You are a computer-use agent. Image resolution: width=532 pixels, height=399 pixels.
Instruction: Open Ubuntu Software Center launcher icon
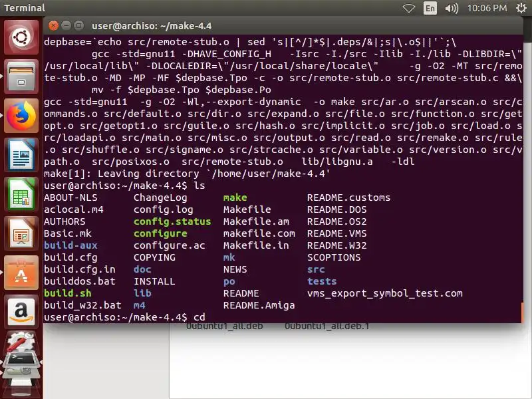point(21,273)
